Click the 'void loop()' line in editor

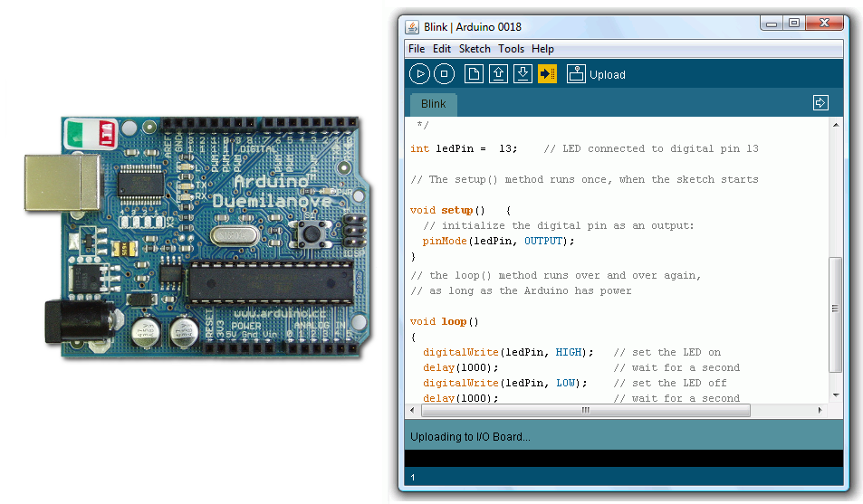coord(444,321)
